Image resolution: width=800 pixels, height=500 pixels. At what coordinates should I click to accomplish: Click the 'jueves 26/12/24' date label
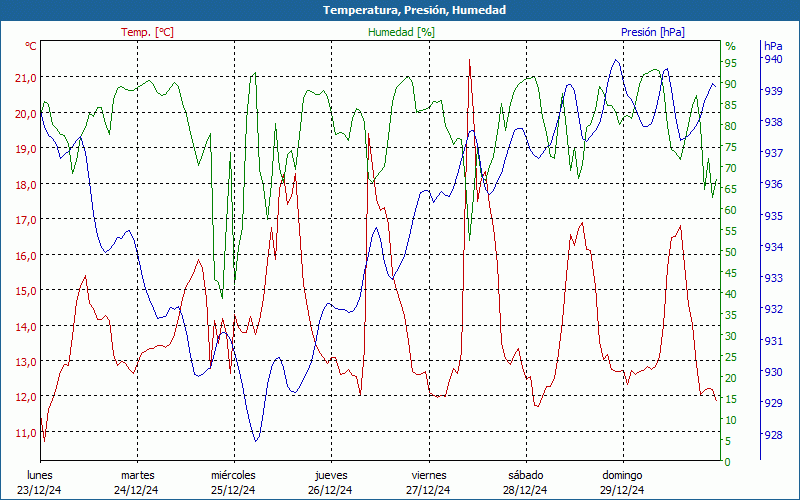click(331, 483)
